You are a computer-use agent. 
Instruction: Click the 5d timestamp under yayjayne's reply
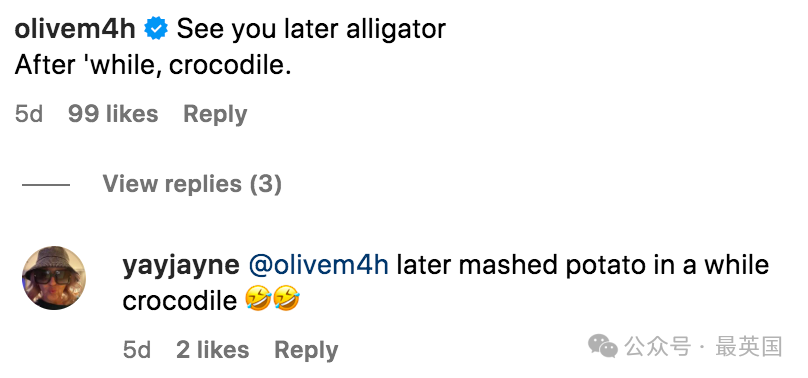(x=137, y=350)
